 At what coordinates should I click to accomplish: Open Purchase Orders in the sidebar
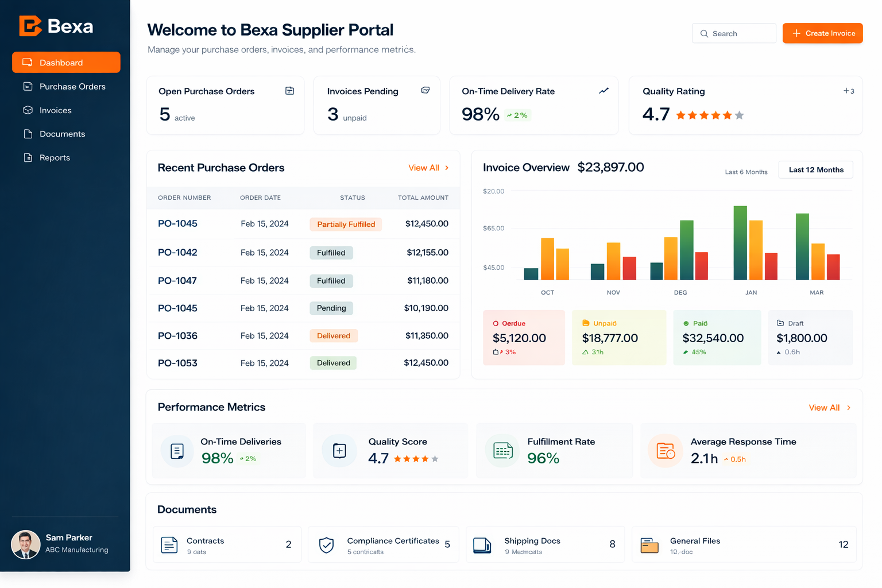point(72,87)
